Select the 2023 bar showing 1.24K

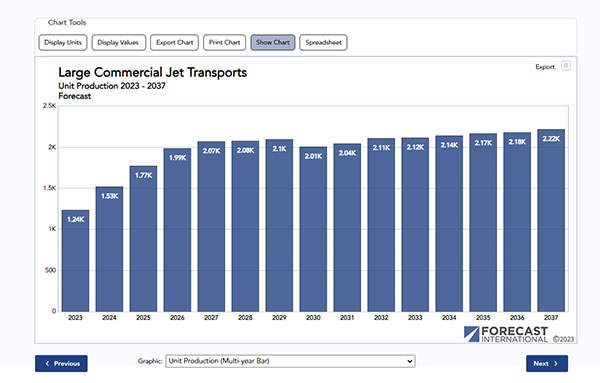pyautogui.click(x=75, y=261)
